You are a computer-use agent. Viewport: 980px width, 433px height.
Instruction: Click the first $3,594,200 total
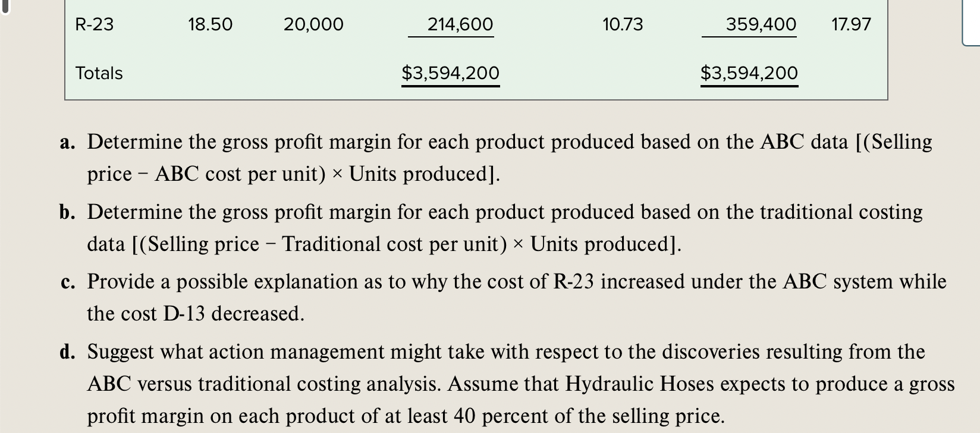pos(451,73)
